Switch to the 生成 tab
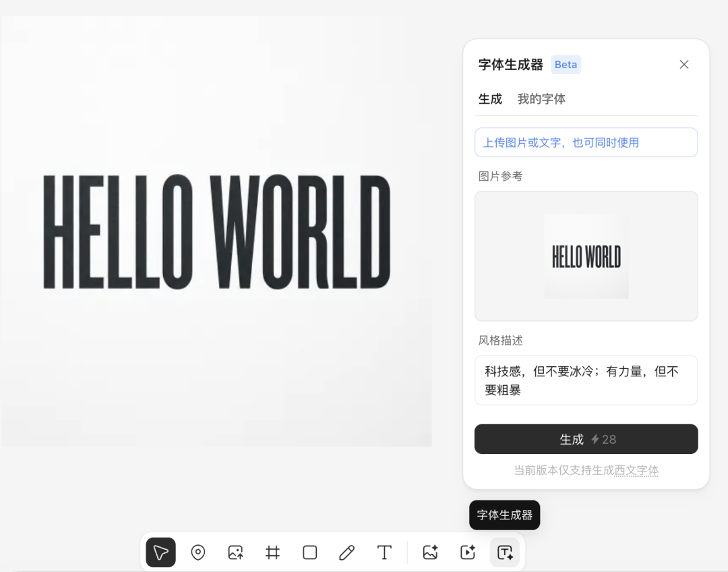Viewport: 728px width, 572px height. pyautogui.click(x=490, y=98)
